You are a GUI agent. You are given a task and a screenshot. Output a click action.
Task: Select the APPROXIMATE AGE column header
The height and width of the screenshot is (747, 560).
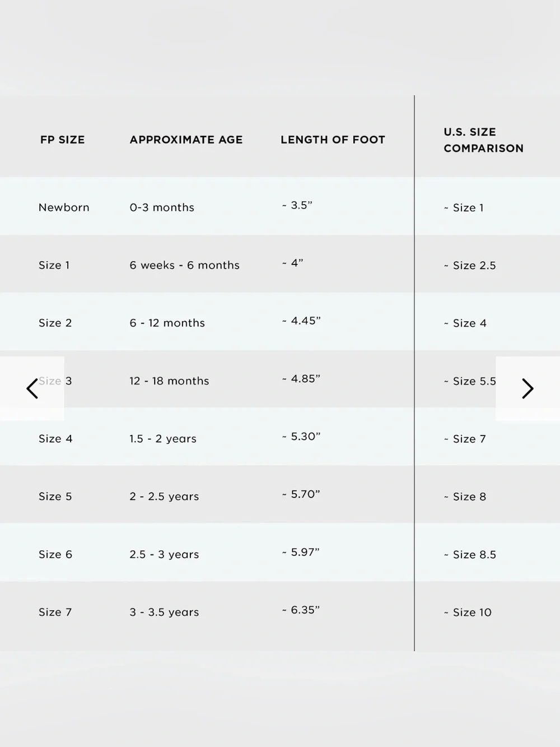[x=186, y=140]
